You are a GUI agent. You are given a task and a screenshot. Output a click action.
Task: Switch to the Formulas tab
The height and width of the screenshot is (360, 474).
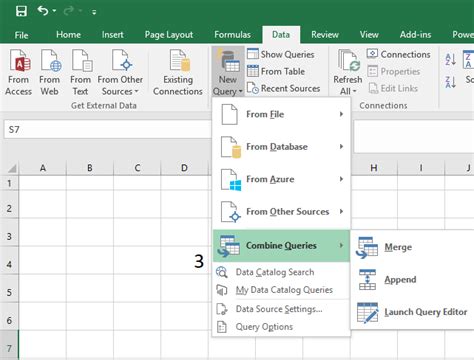232,35
